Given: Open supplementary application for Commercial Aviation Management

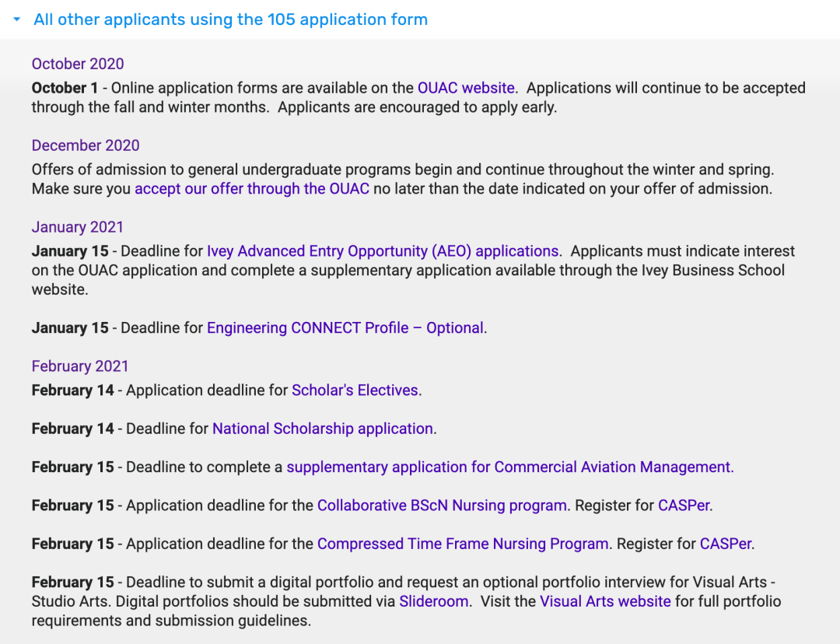Looking at the screenshot, I should [510, 467].
